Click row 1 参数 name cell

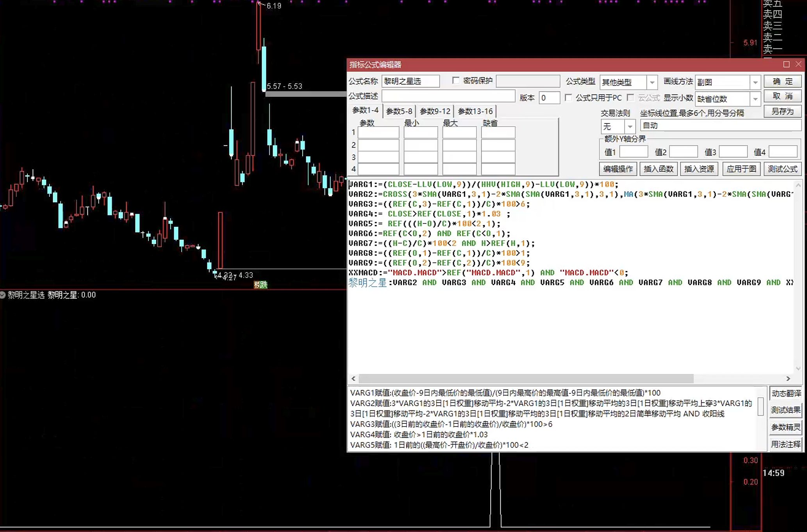click(378, 132)
